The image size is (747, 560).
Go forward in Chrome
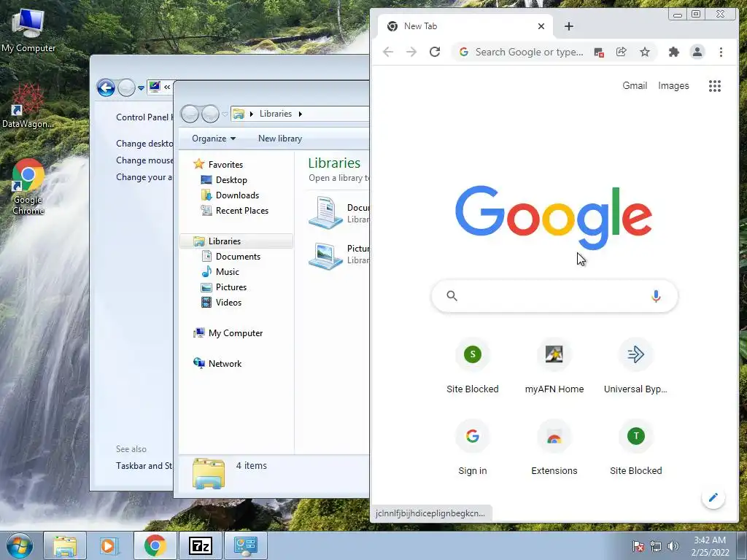pos(411,52)
